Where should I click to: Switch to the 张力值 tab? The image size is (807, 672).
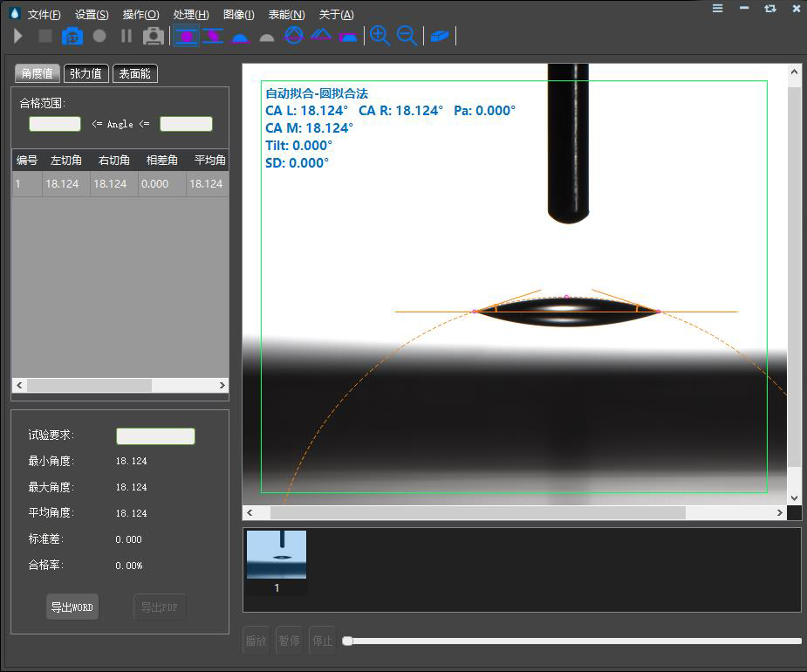point(86,74)
